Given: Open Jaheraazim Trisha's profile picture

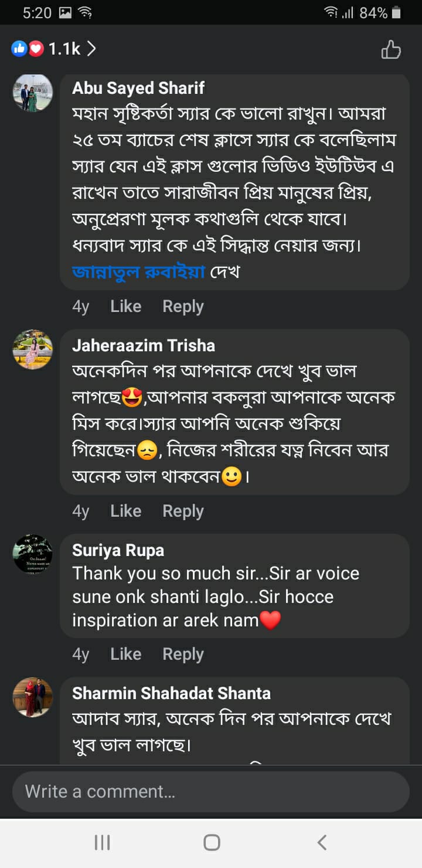Looking at the screenshot, I should 33,350.
